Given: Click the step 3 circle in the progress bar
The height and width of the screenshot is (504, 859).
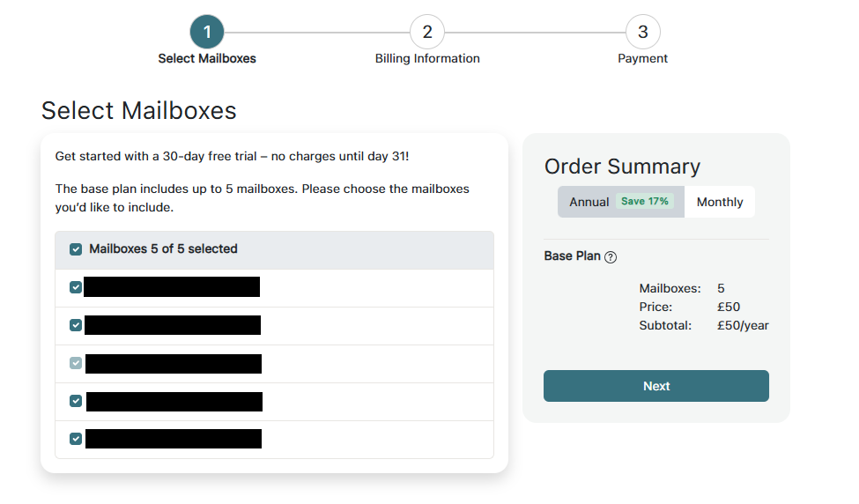Looking at the screenshot, I should pyautogui.click(x=643, y=33).
